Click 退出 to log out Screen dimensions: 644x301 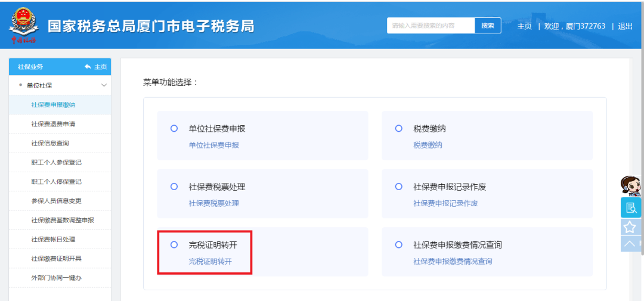[x=625, y=26]
